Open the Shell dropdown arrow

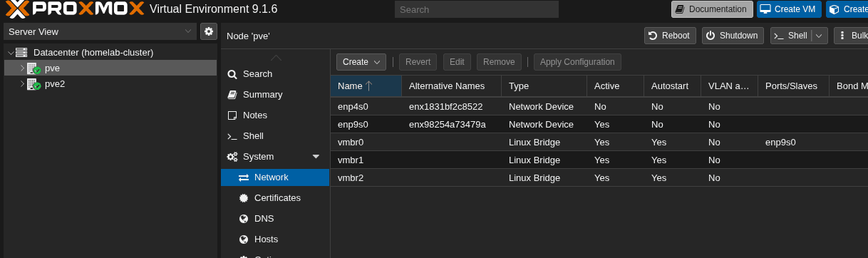(820, 36)
